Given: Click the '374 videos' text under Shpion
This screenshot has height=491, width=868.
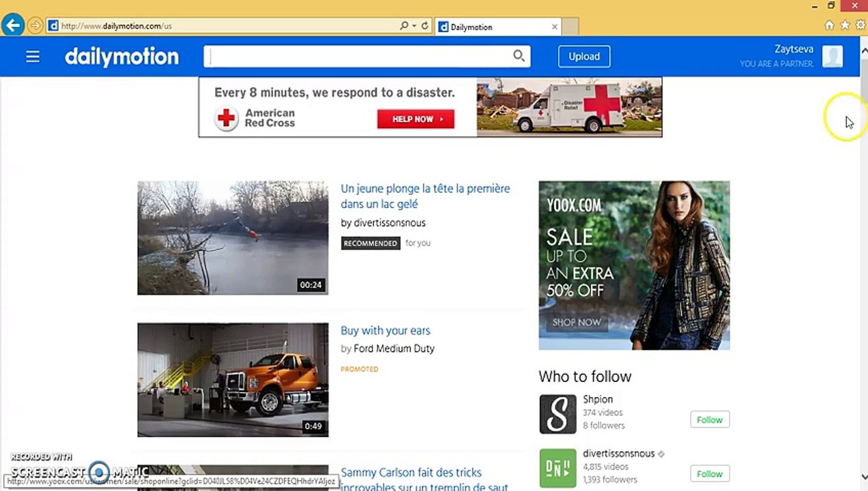Looking at the screenshot, I should coord(603,413).
